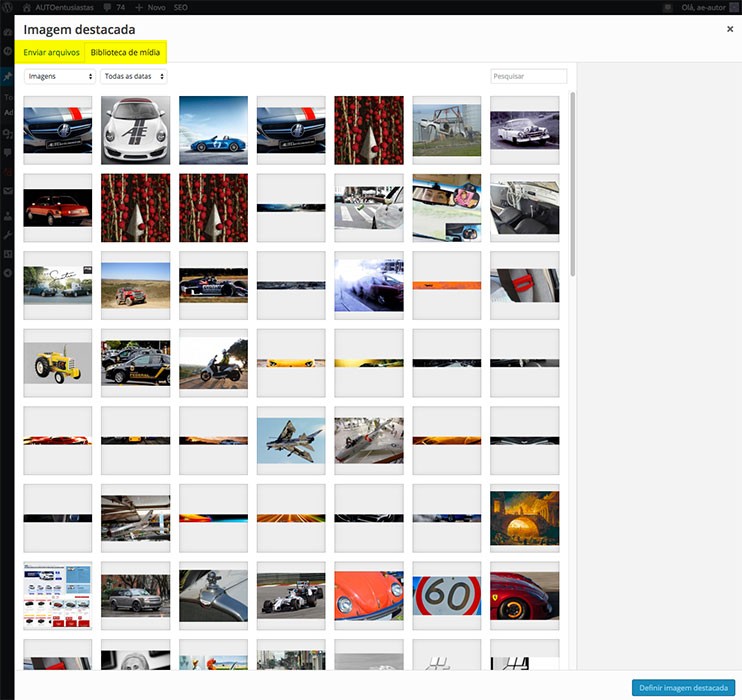The height and width of the screenshot is (700, 742).
Task: Open the Imagens media type dropdown
Action: coord(59,76)
